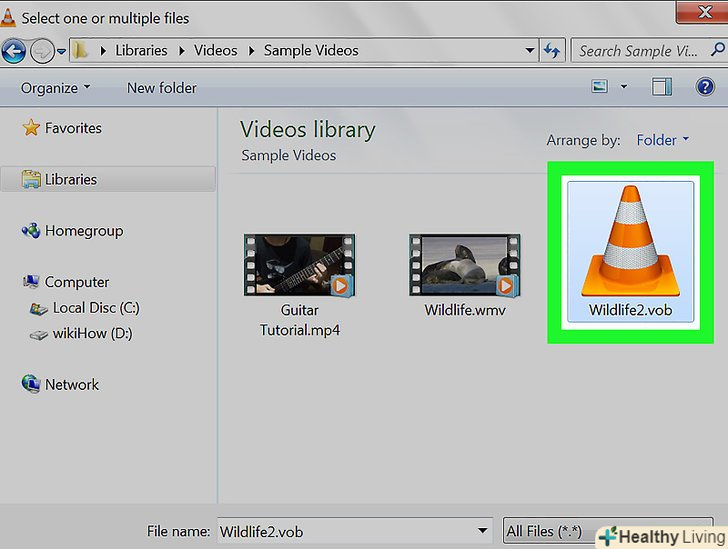728x549 pixels.
Task: Toggle the preview pane icon
Action: (661, 87)
